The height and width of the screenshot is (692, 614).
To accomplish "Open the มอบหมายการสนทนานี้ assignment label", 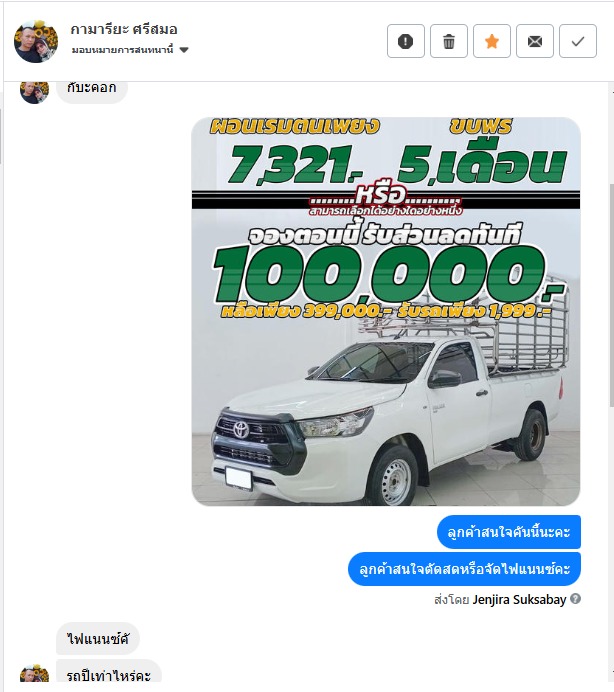I will click(x=122, y=49).
